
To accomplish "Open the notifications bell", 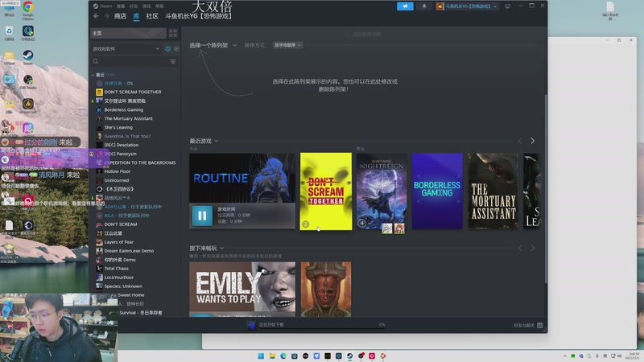I will (424, 6).
